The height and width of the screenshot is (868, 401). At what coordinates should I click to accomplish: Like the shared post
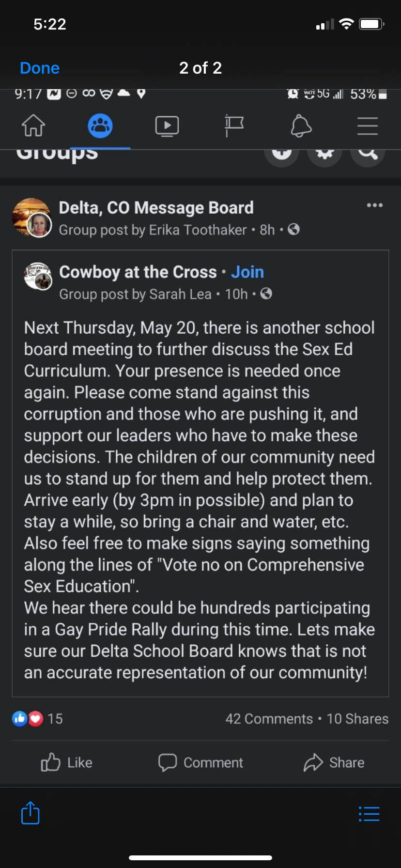coord(67,762)
